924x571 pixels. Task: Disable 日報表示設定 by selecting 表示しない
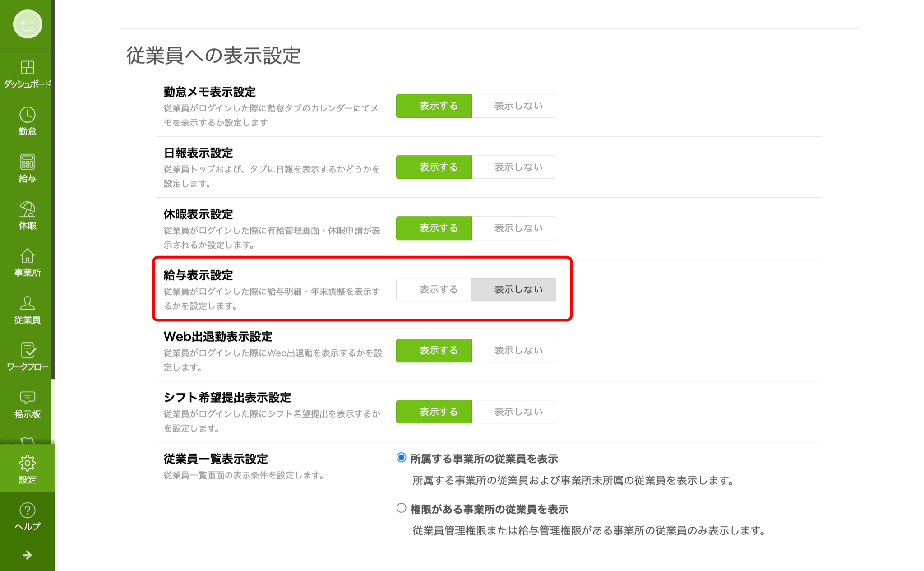[x=514, y=167]
